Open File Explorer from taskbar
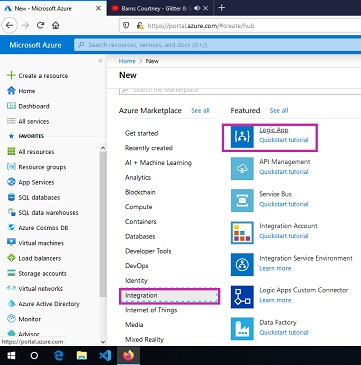Screen dimensions: 361x365 pyautogui.click(x=82, y=356)
